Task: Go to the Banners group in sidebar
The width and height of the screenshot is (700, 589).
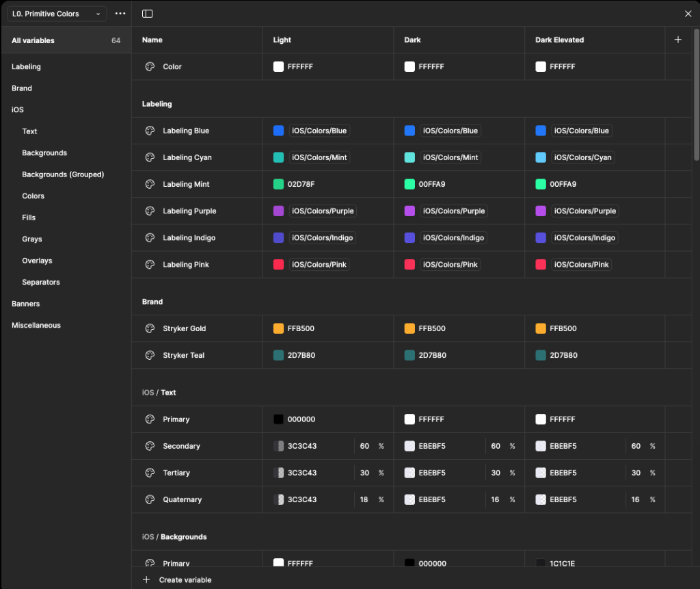Action: [x=26, y=304]
